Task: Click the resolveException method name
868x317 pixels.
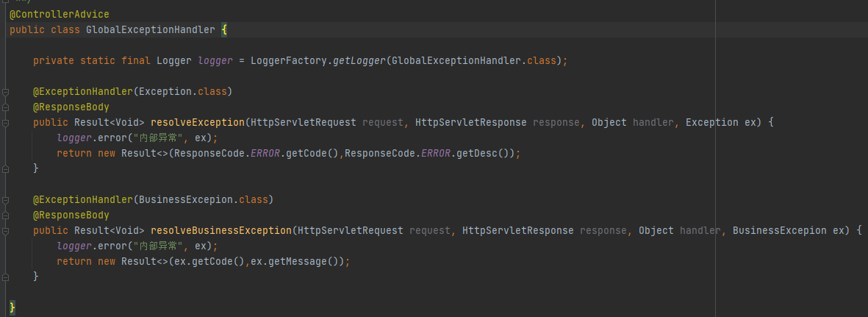Action: tap(198, 122)
